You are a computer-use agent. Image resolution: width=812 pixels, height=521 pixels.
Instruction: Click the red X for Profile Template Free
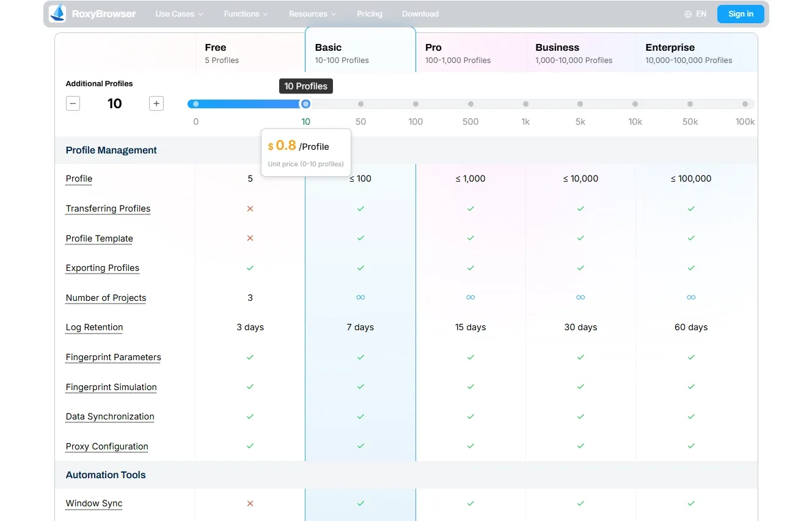(250, 238)
